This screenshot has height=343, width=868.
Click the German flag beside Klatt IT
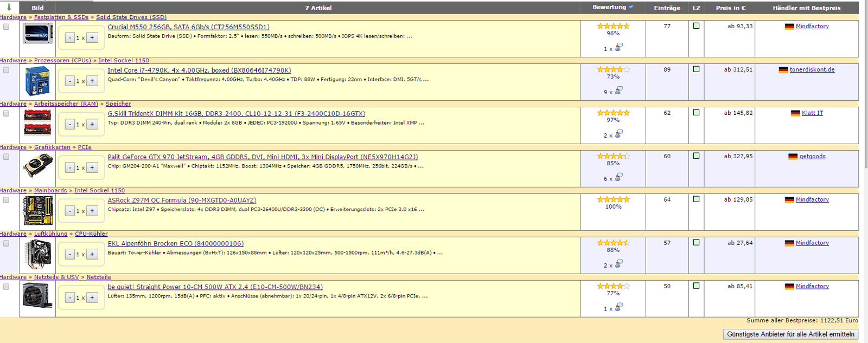(795, 113)
